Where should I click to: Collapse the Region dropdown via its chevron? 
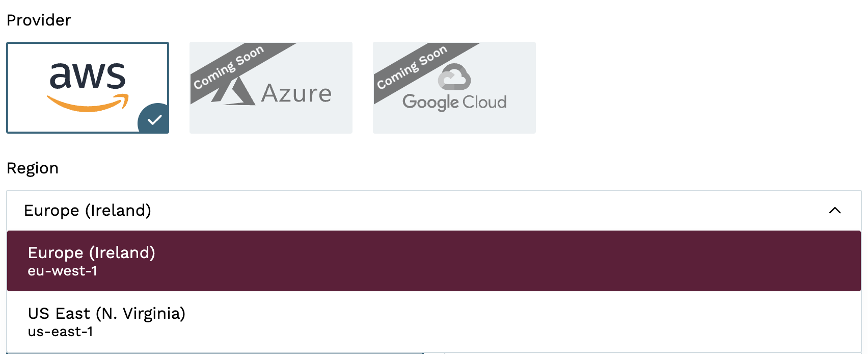(835, 210)
